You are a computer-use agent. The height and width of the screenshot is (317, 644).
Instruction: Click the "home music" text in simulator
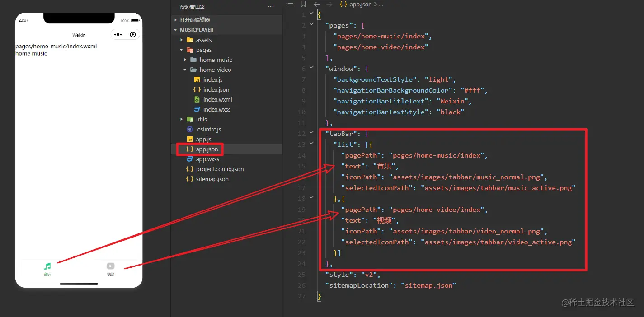coord(31,53)
